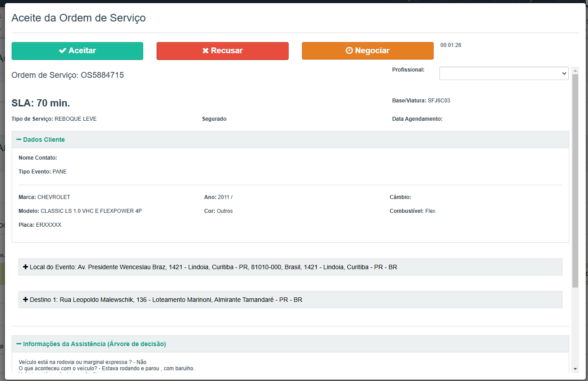Click the checkmark icon on Aceitar
The height and width of the screenshot is (381, 588).
point(63,51)
